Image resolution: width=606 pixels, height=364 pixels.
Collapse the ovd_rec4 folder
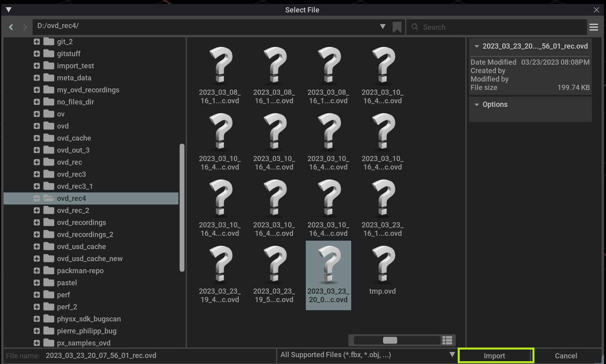(x=37, y=198)
